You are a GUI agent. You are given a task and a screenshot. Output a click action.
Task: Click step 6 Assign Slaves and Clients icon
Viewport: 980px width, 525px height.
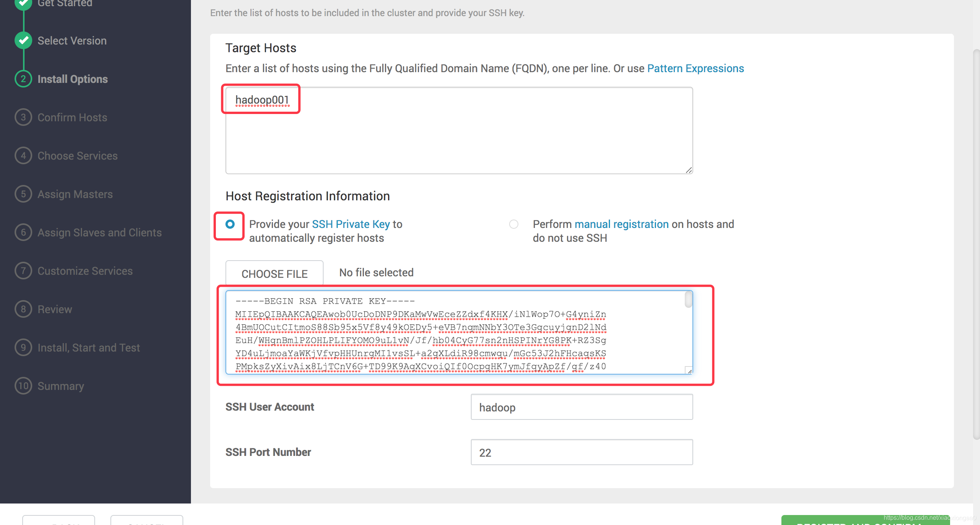coord(23,232)
